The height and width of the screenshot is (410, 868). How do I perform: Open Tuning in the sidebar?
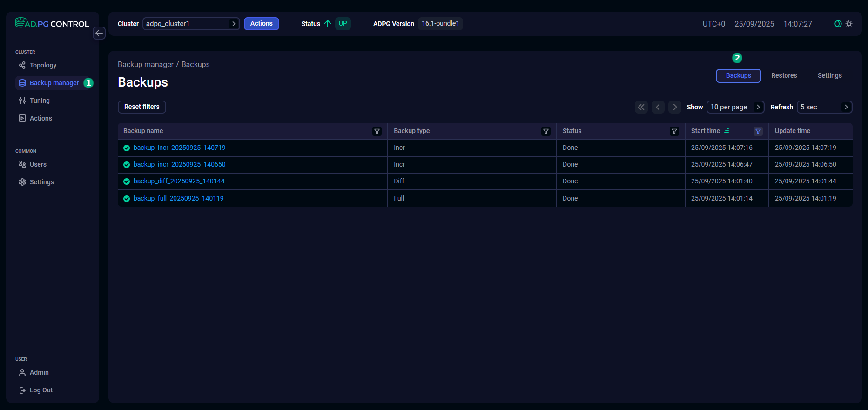[x=40, y=101]
